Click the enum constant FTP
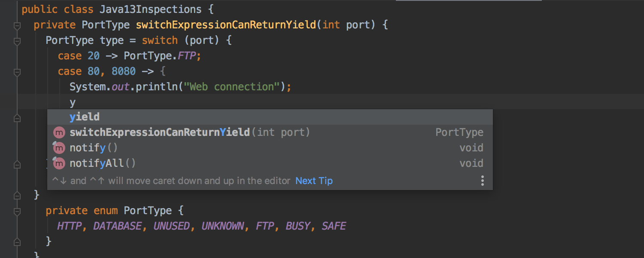Image resolution: width=644 pixels, height=258 pixels. pos(265,226)
